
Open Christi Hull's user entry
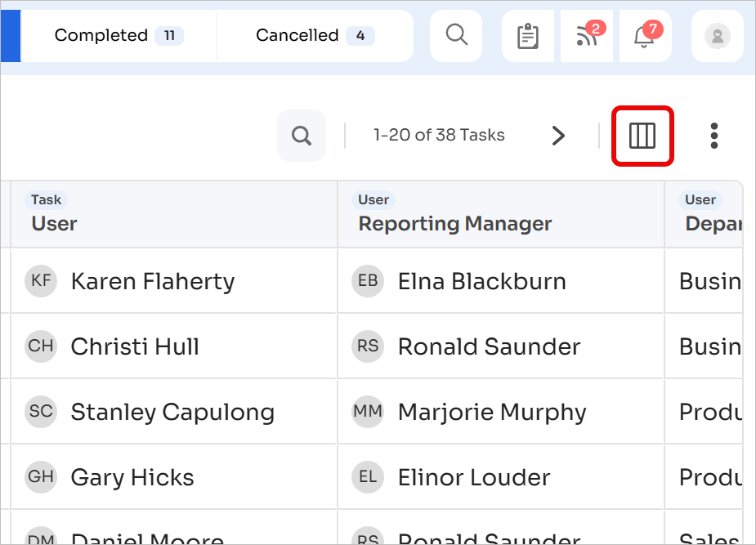(x=135, y=346)
